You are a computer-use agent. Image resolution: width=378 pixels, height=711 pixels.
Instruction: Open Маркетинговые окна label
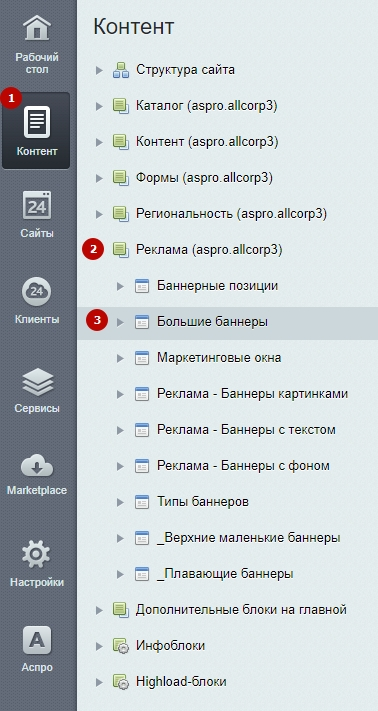pos(219,357)
